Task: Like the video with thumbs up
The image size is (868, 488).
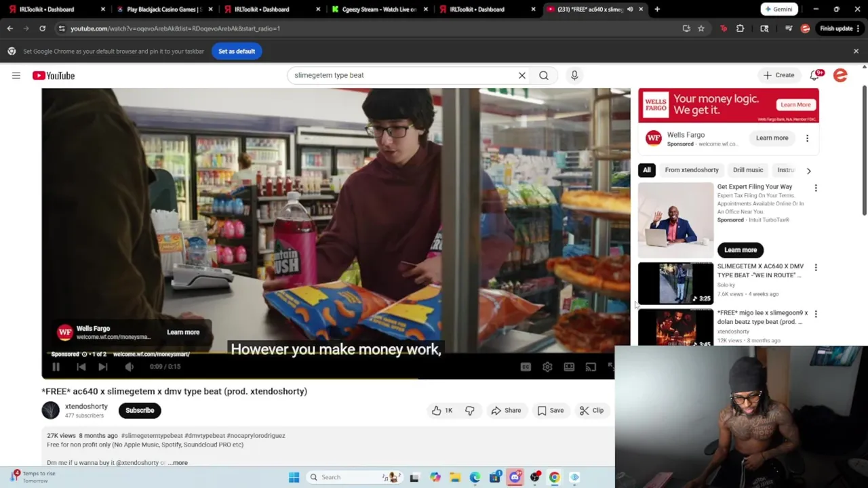Action: (x=442, y=410)
